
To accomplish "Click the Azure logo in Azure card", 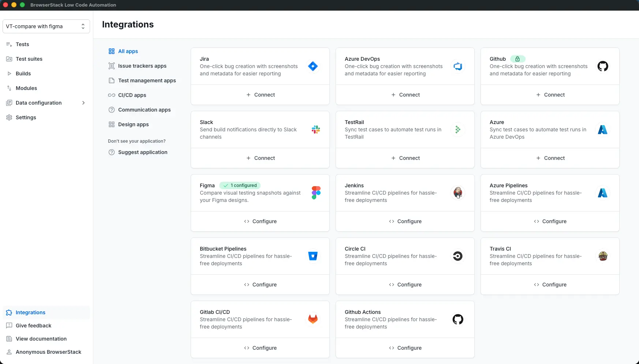I will (x=603, y=130).
